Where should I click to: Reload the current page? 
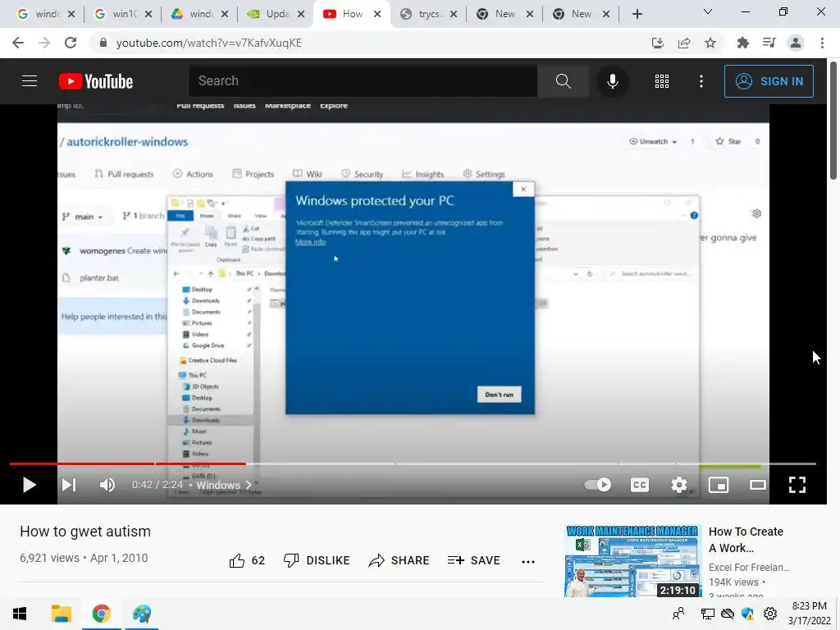pyautogui.click(x=71, y=43)
